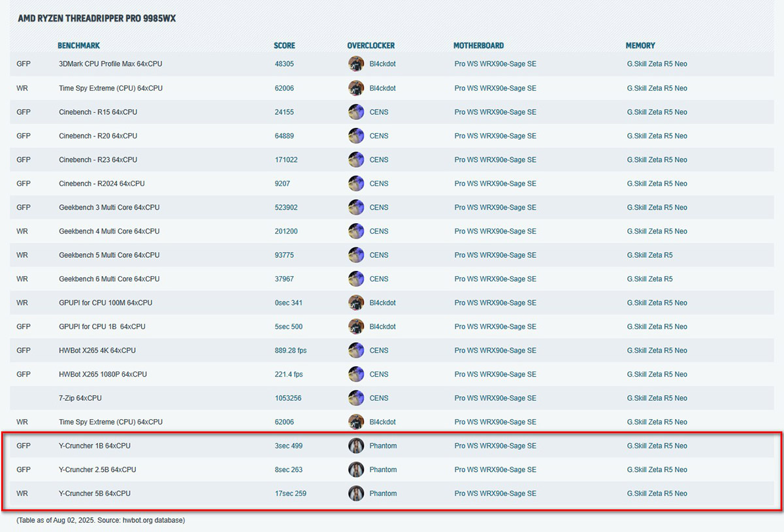Click the BENCHMARK column header
Screen dimensions: 784x532
click(78, 46)
